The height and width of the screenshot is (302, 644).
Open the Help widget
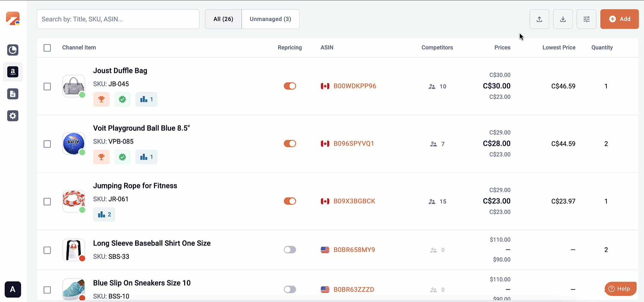tap(620, 289)
